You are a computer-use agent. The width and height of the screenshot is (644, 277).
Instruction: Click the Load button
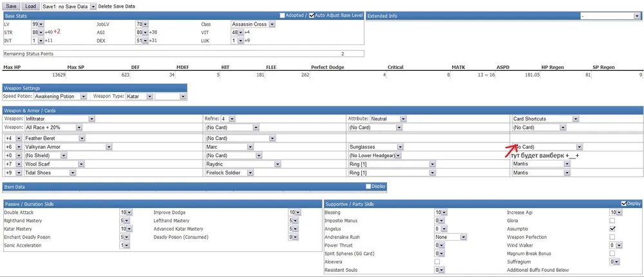click(x=30, y=6)
